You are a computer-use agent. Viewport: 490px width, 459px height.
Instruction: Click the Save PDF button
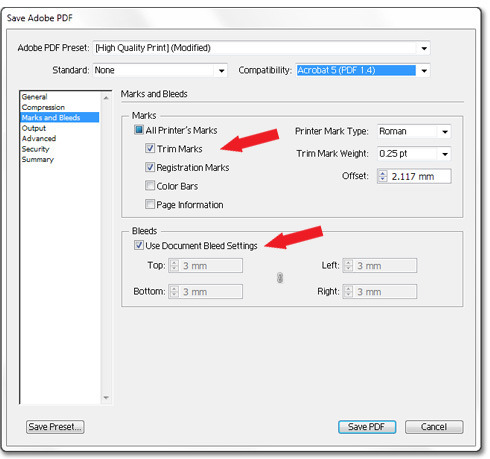[x=367, y=427]
